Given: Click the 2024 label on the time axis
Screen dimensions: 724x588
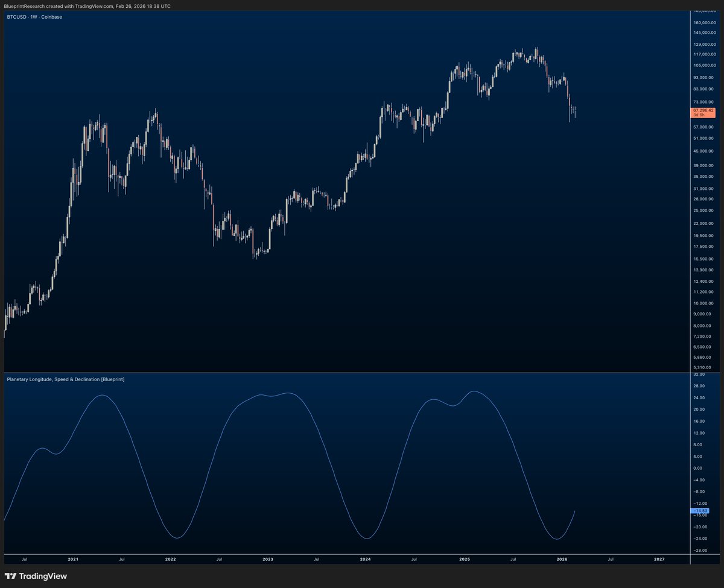Looking at the screenshot, I should [366, 559].
